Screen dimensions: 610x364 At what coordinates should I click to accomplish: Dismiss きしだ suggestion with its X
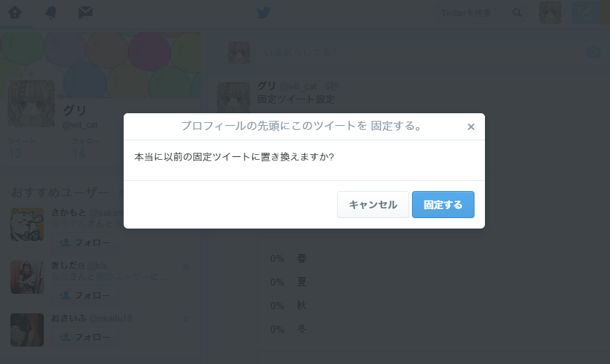(x=186, y=266)
